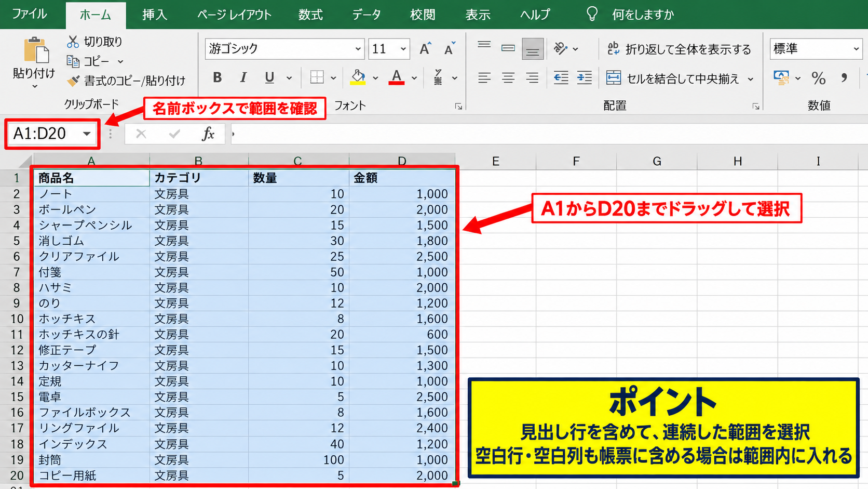Decrease font size with the small A
Viewport: 868px width, 489px height.
pos(450,49)
